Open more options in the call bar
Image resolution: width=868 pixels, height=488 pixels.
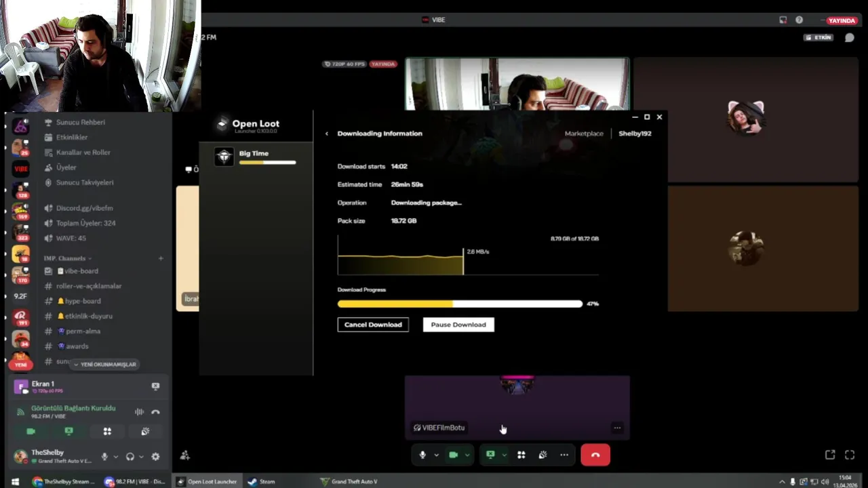coord(564,455)
